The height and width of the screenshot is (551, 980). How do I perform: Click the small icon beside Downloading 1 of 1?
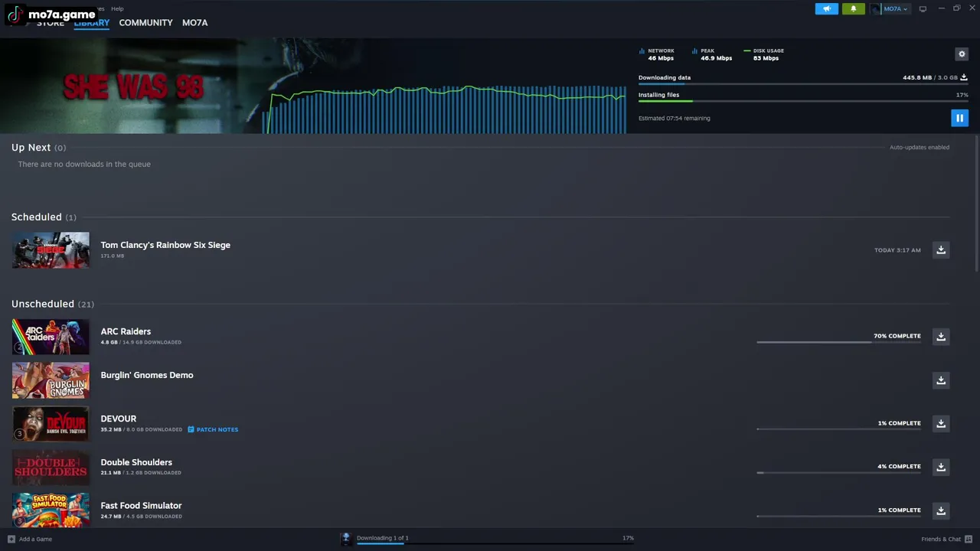pyautogui.click(x=346, y=539)
